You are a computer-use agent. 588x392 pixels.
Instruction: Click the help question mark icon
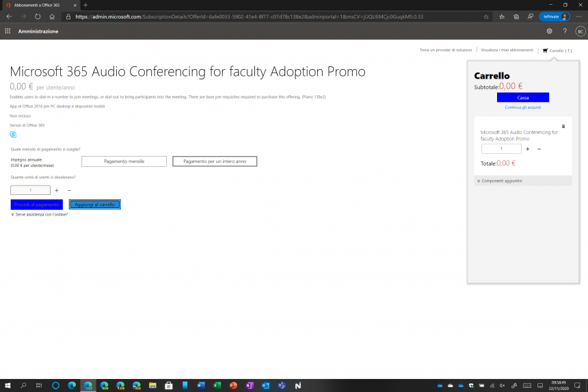(565, 31)
